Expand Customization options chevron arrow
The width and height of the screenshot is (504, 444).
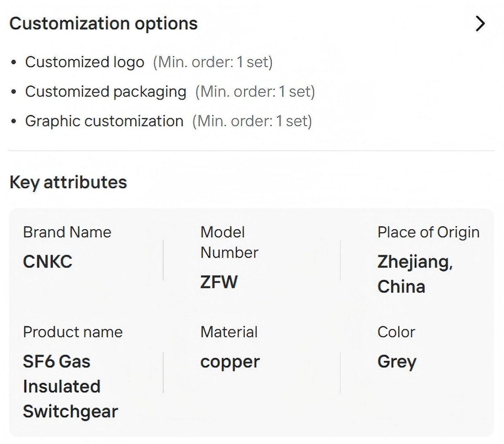tap(480, 24)
